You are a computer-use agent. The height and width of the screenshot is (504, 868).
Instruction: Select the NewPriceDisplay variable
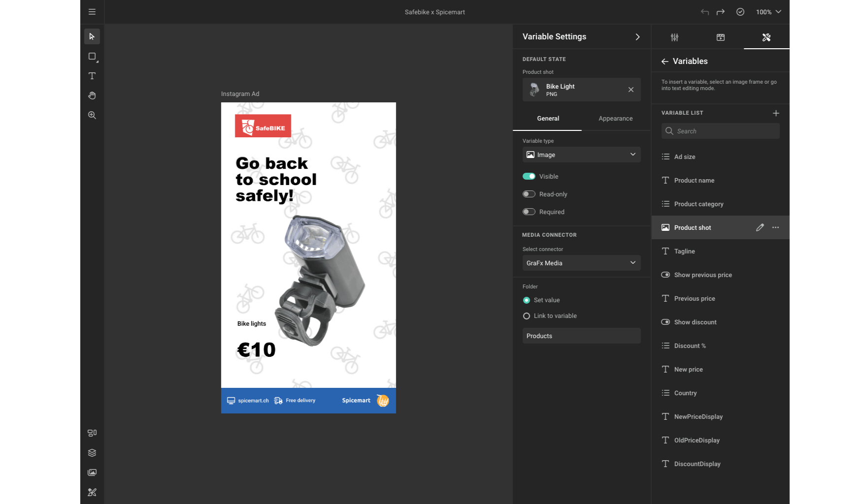[721, 416]
